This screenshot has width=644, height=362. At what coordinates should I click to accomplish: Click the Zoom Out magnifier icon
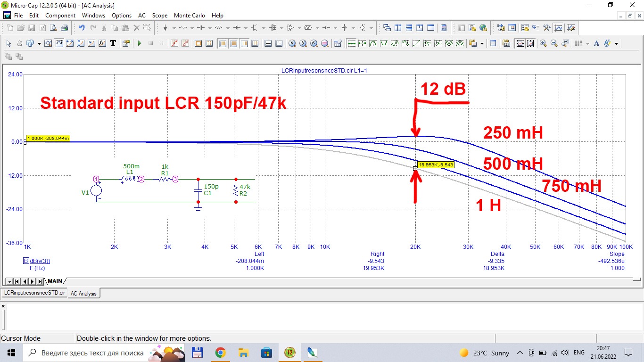554,43
